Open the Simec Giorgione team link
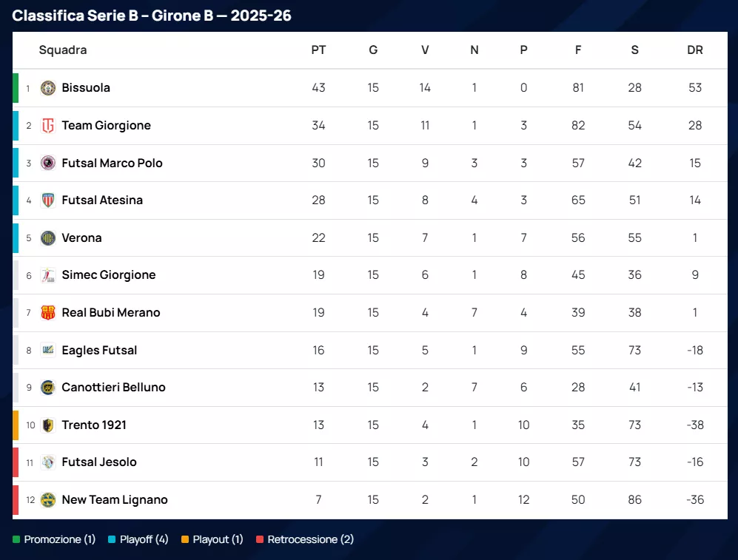Viewport: 738px width, 560px height. (x=109, y=275)
